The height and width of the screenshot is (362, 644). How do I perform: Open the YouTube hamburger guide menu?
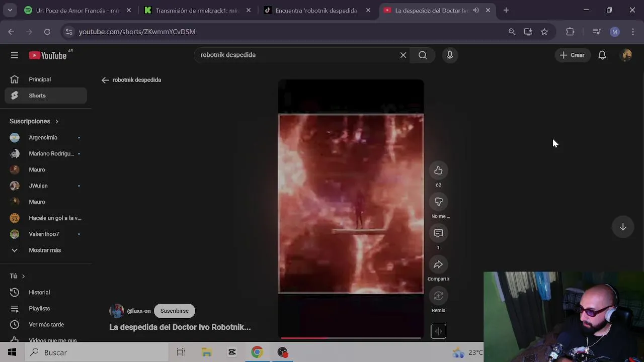(15, 55)
